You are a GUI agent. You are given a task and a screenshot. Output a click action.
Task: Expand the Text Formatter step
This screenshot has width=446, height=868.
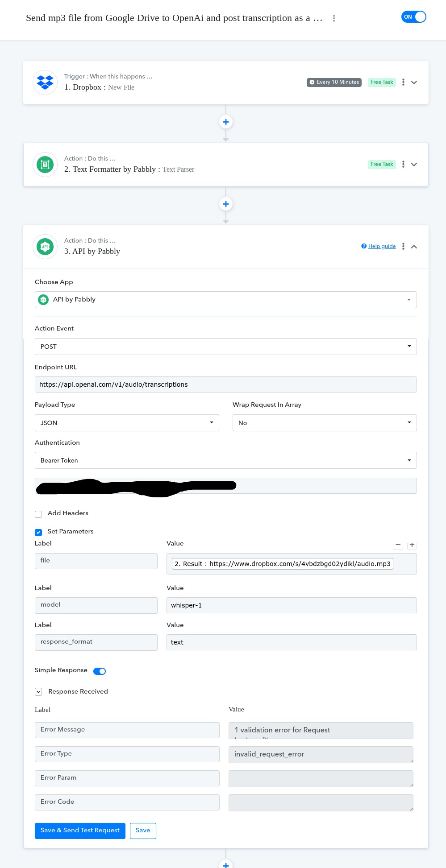414,165
